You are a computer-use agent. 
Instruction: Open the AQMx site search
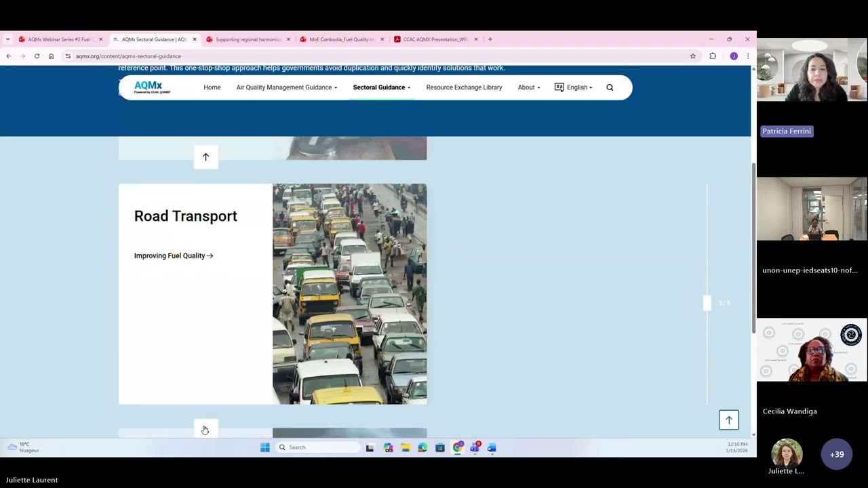[610, 87]
